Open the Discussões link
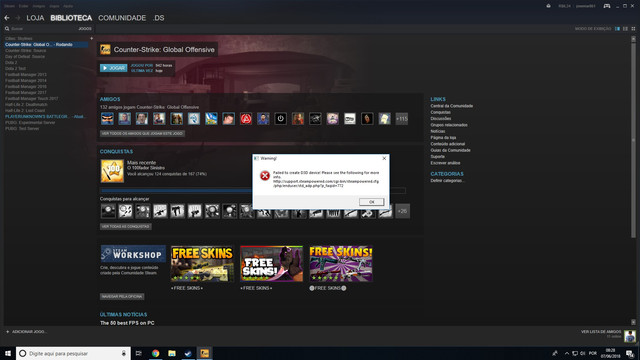Image resolution: width=640 pixels, height=360 pixels. click(x=440, y=118)
